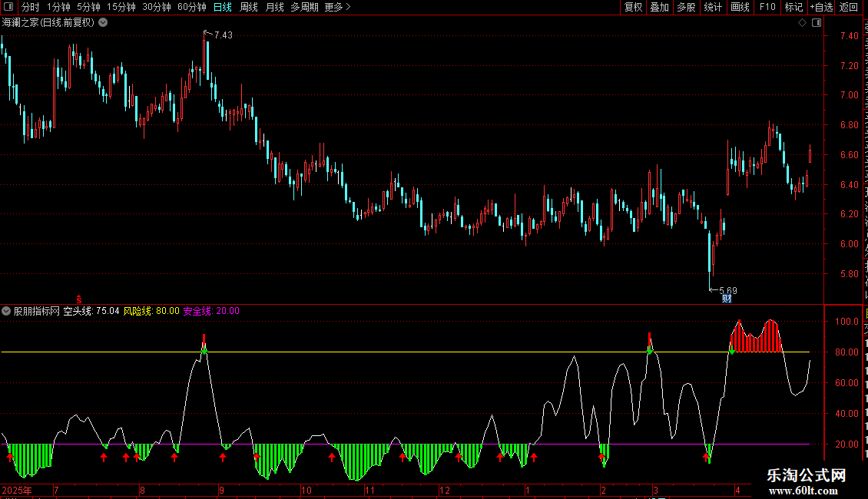This screenshot has height=499, width=868.
Task: Click month 9 on time axis
Action: point(221,490)
